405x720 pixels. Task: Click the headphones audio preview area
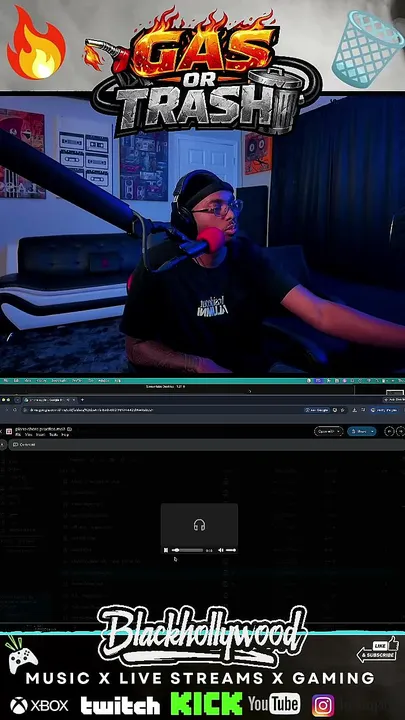point(199,525)
